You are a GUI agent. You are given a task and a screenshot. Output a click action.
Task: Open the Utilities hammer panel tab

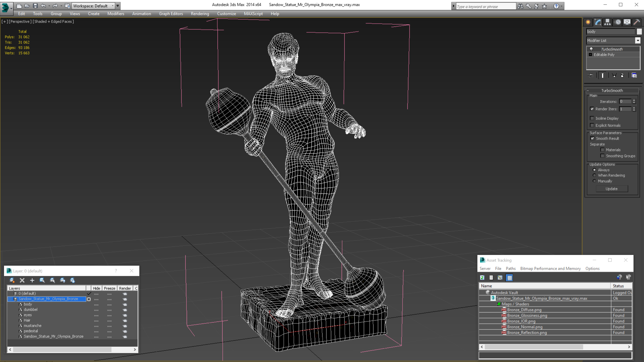point(637,22)
